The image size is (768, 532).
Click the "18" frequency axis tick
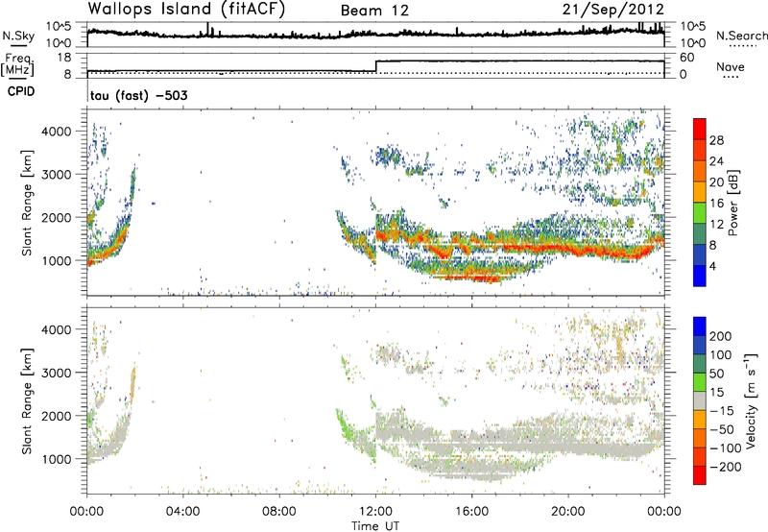click(x=64, y=58)
